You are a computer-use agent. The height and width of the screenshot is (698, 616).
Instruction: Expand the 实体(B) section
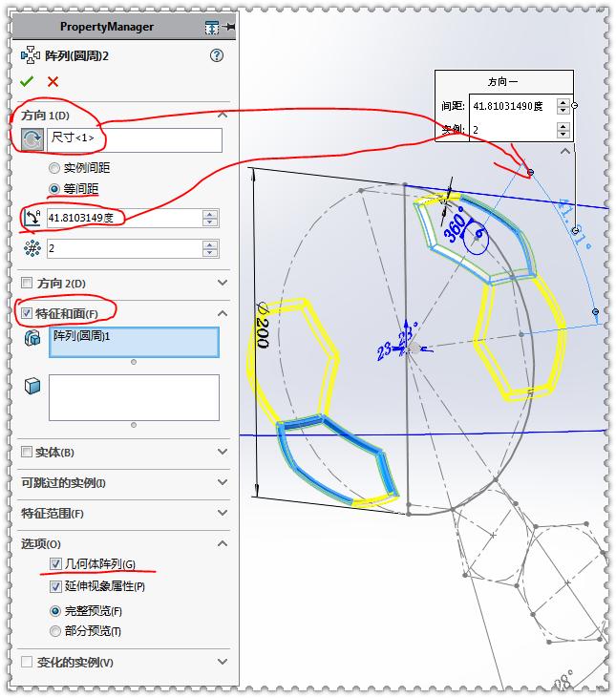tap(223, 452)
